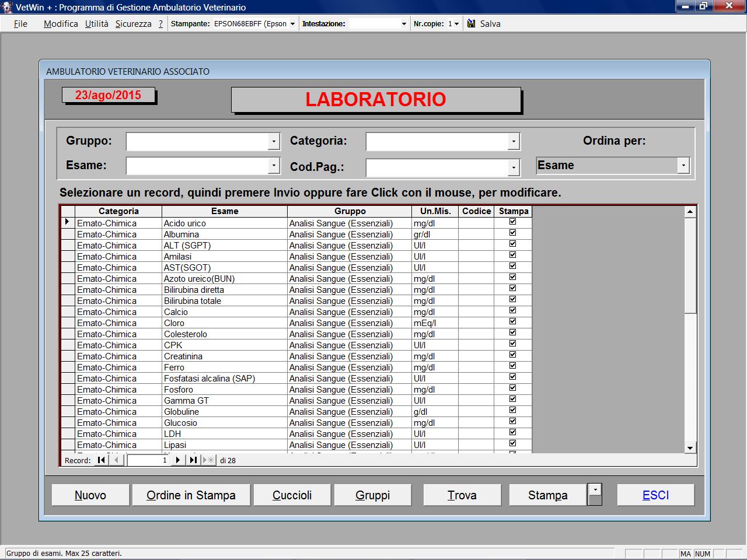Select the 'LDH' exam cell
This screenshot has height=560, width=747.
pos(225,434)
